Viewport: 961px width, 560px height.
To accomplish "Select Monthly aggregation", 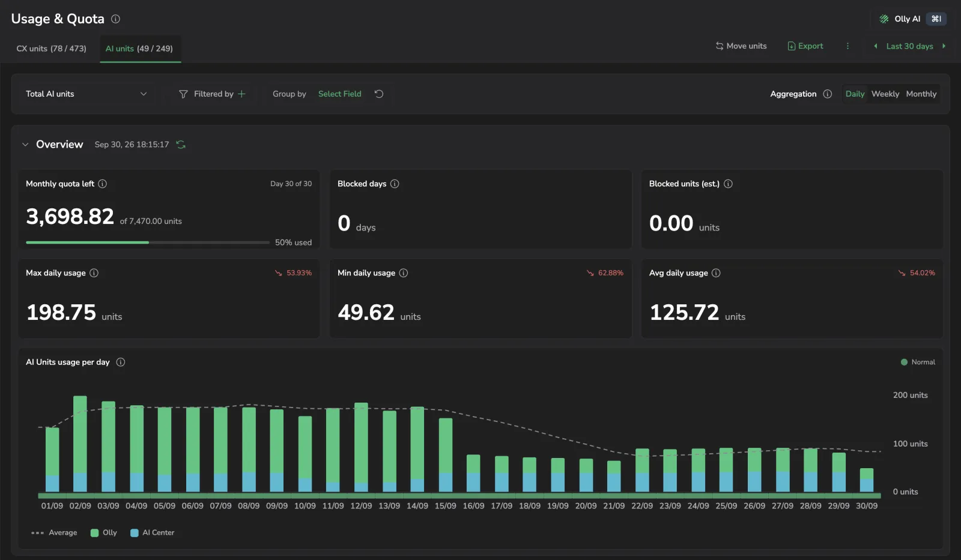I will [921, 94].
